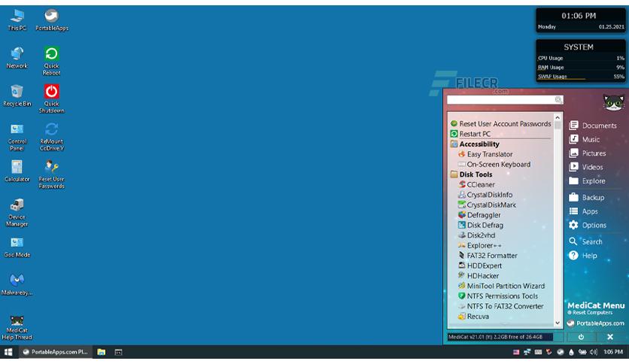This screenshot has height=364, width=629.
Task: Click ReMount CdDrive Y desktop icon
Action: click(x=51, y=137)
